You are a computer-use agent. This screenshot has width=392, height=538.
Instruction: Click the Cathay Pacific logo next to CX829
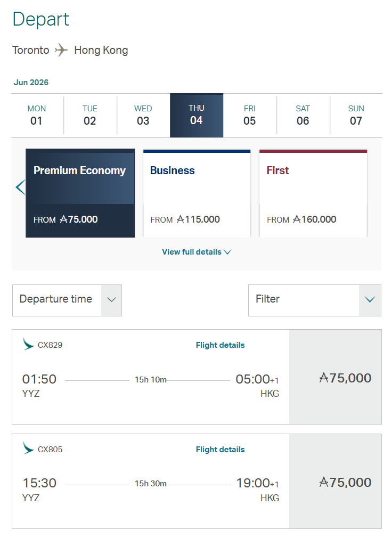tap(28, 344)
